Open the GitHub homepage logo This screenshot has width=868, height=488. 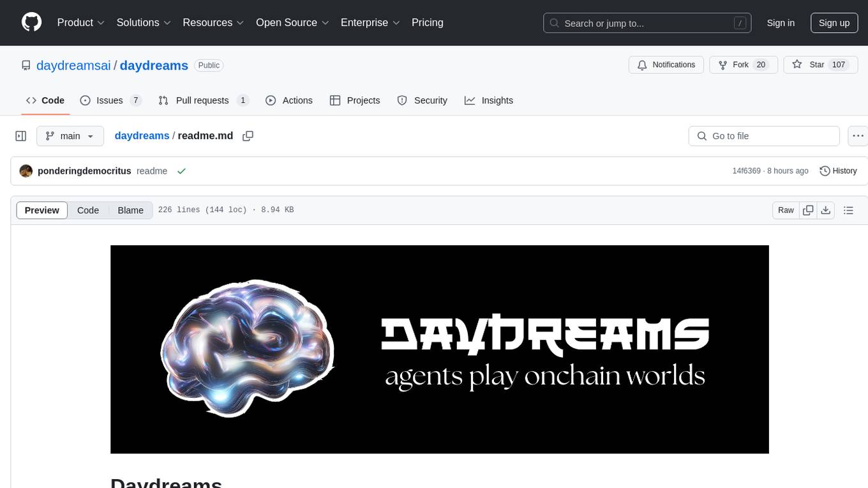[x=31, y=22]
